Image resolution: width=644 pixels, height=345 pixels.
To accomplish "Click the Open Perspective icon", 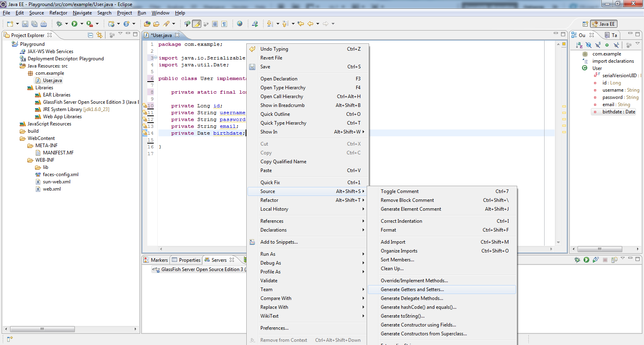I will [x=585, y=24].
